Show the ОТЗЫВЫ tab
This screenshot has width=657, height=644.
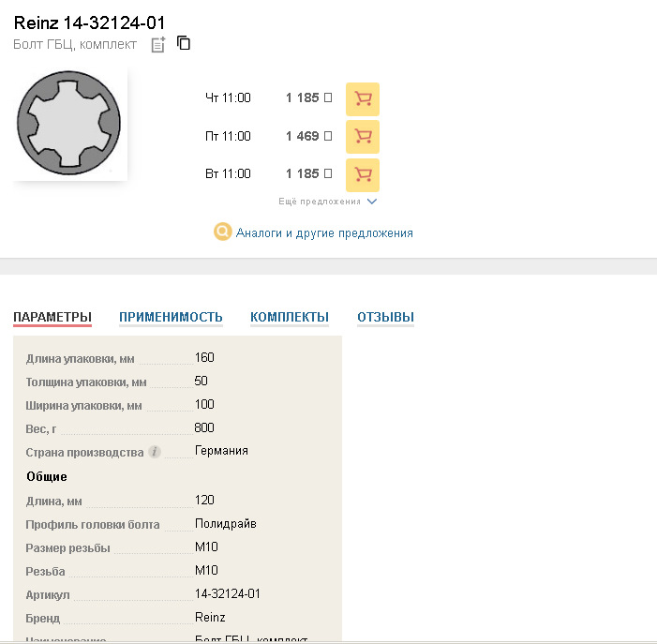click(x=385, y=317)
